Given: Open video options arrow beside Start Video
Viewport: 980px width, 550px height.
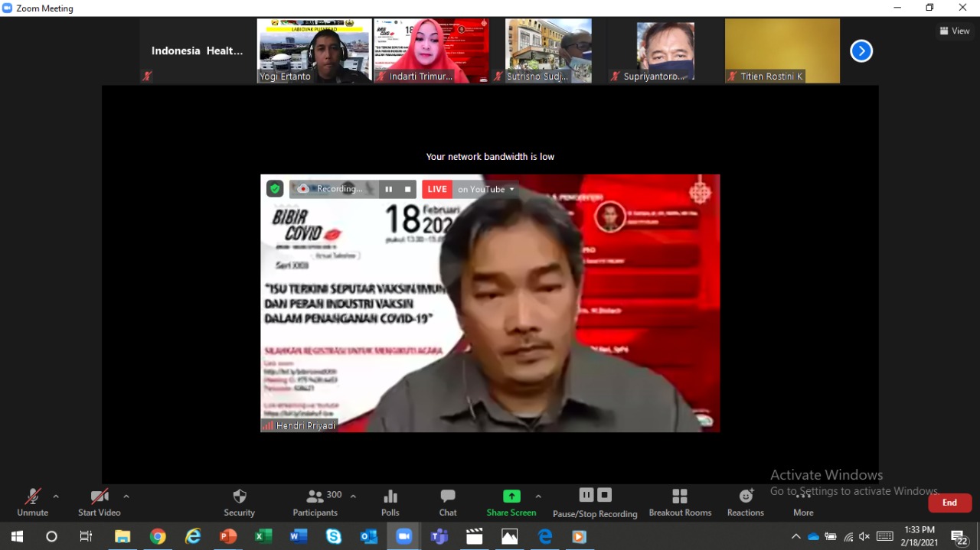Looking at the screenshot, I should (126, 496).
